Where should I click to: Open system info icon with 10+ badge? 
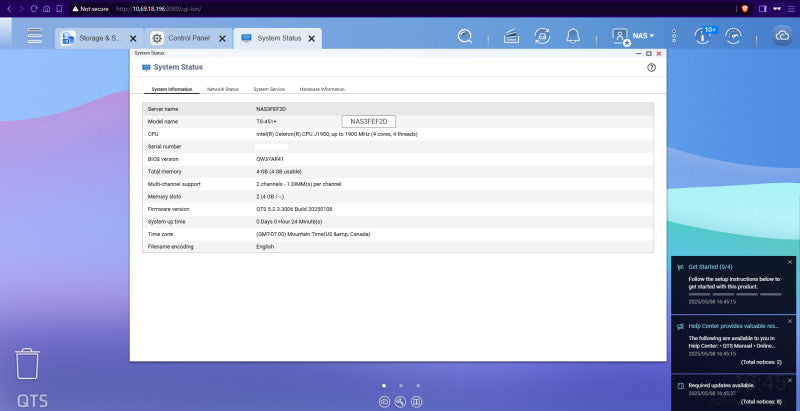pos(704,36)
